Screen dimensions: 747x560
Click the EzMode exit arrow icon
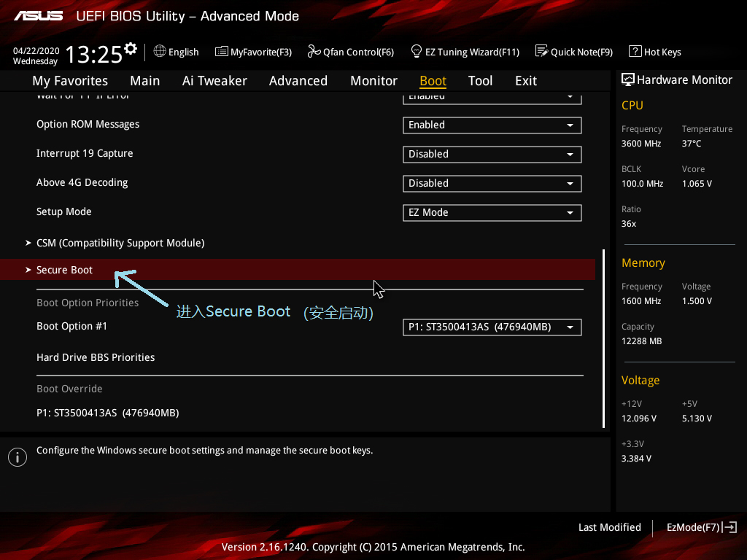tap(729, 527)
